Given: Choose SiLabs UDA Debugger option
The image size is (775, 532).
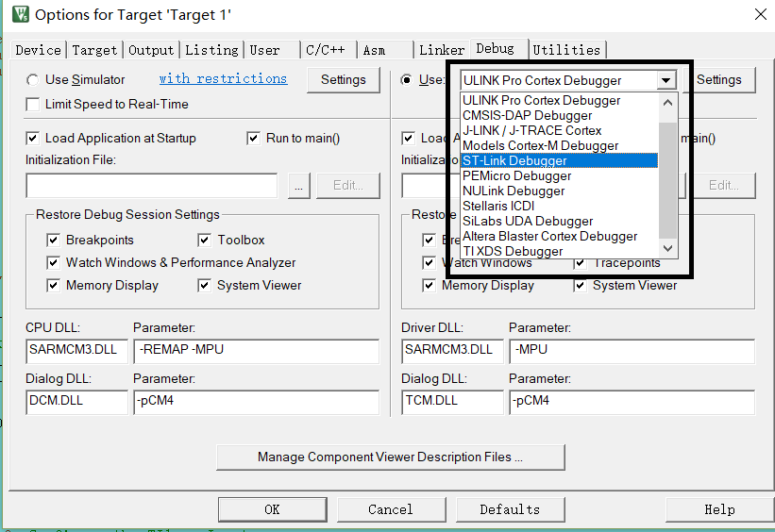Looking at the screenshot, I should (560, 221).
